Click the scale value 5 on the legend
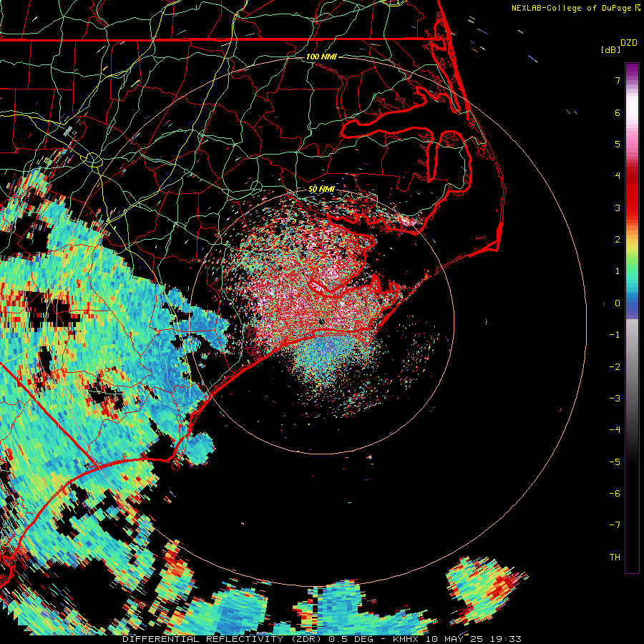This screenshot has height=644, width=644. pyautogui.click(x=618, y=144)
